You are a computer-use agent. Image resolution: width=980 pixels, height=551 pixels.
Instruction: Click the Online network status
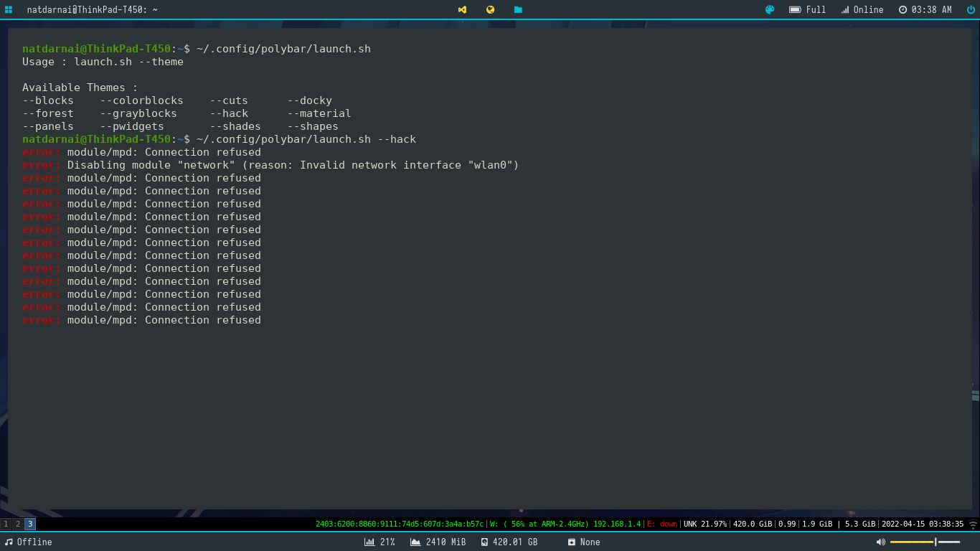point(862,9)
